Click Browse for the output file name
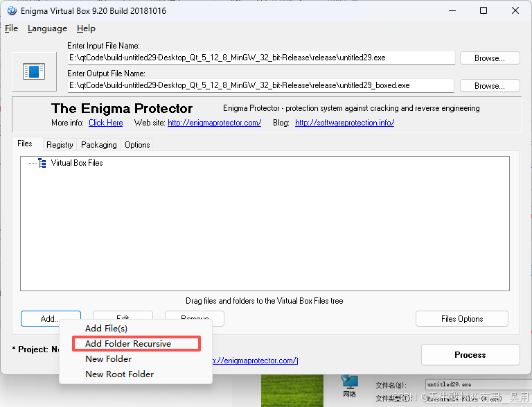The width and height of the screenshot is (532, 407). [490, 86]
